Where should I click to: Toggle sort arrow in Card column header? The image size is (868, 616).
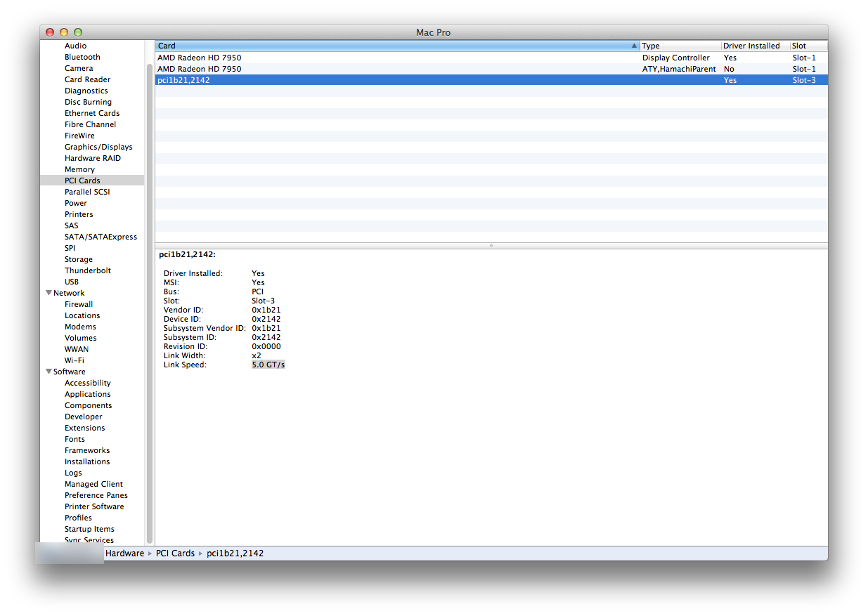click(634, 46)
